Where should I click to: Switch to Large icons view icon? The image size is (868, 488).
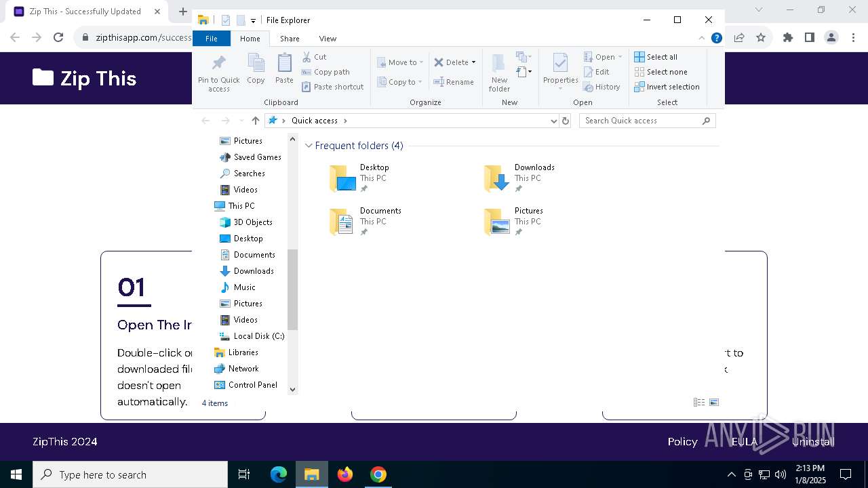(714, 403)
